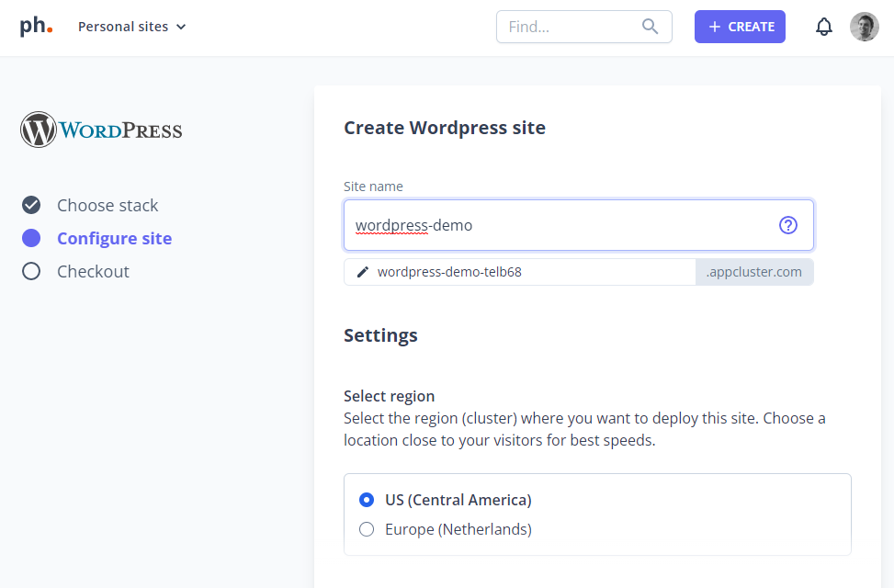
Task: Click the search magnifier icon
Action: click(650, 27)
